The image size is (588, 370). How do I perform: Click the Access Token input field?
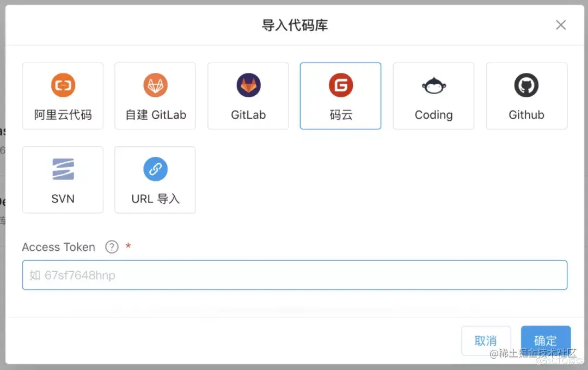click(x=294, y=275)
